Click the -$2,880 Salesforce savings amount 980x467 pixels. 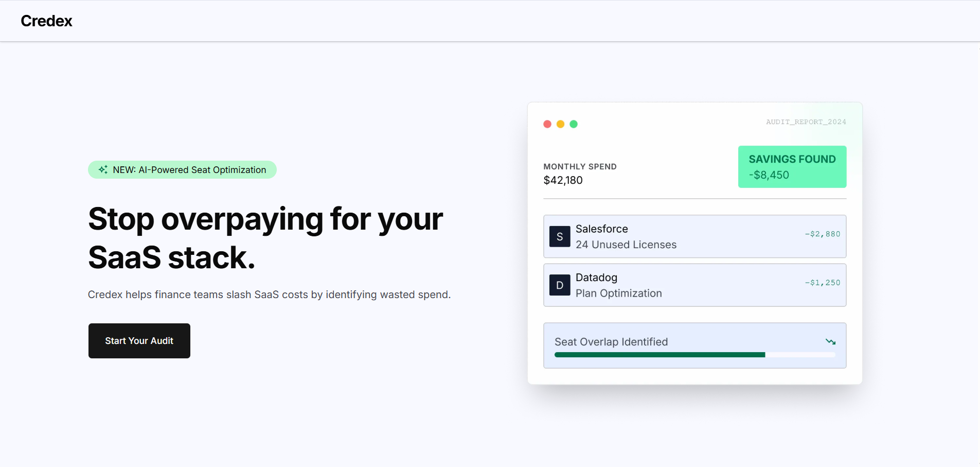tap(823, 234)
